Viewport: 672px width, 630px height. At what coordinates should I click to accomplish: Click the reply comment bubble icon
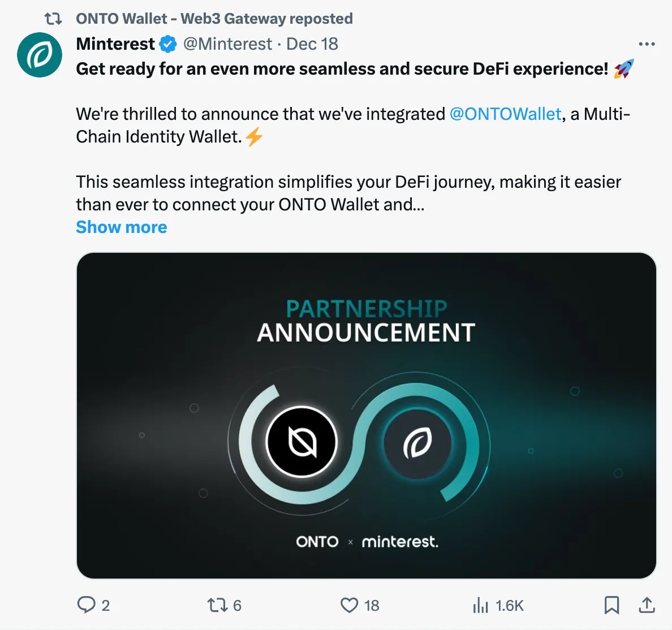click(86, 605)
